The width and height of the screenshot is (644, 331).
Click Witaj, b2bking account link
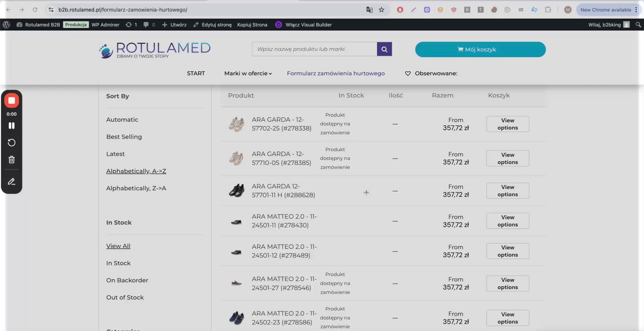609,25
